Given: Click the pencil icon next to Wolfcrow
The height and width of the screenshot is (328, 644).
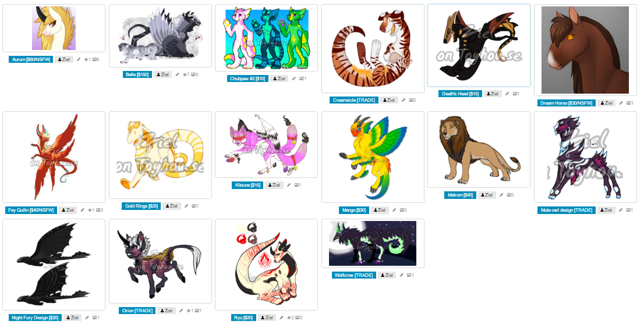Looking at the screenshot, I should click(402, 276).
